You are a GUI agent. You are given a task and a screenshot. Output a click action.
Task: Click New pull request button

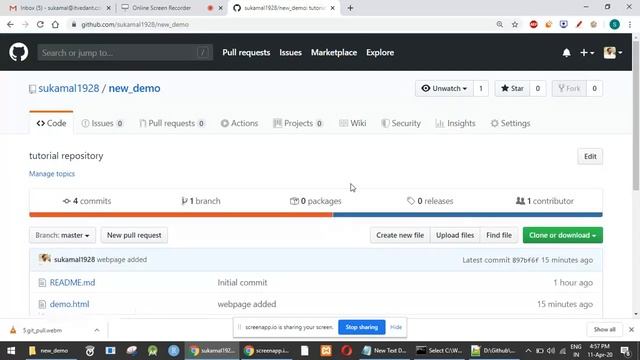point(134,235)
